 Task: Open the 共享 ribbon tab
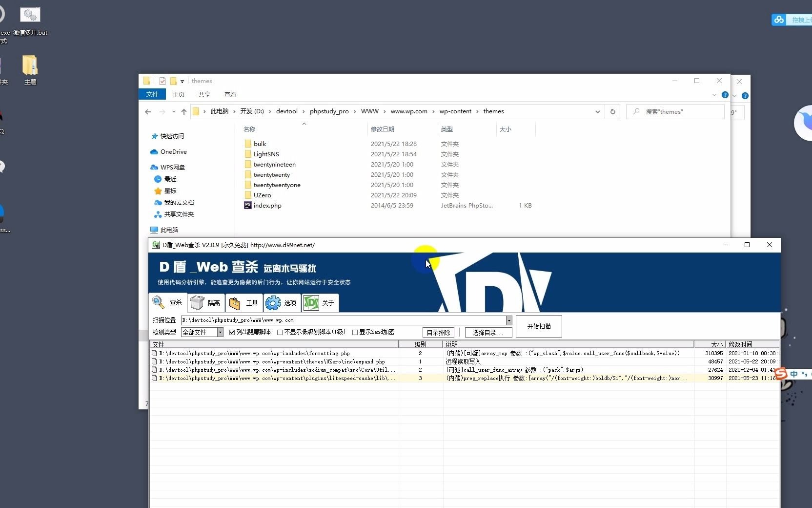click(x=204, y=94)
